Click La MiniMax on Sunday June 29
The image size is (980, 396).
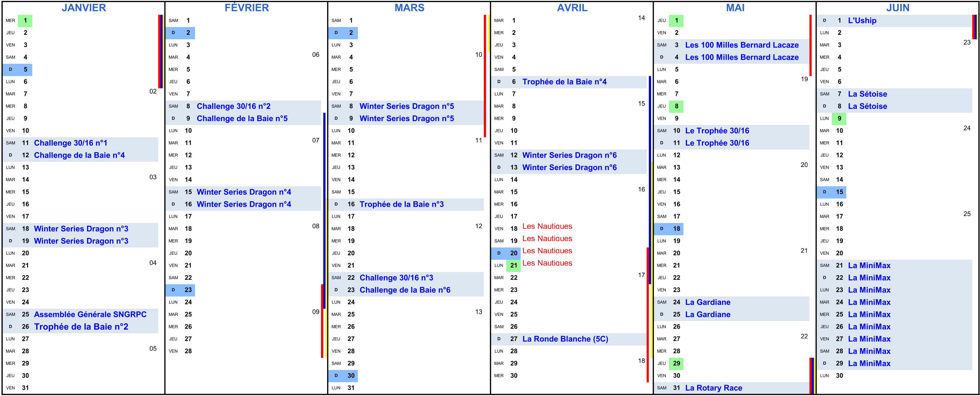pyautogui.click(x=869, y=364)
